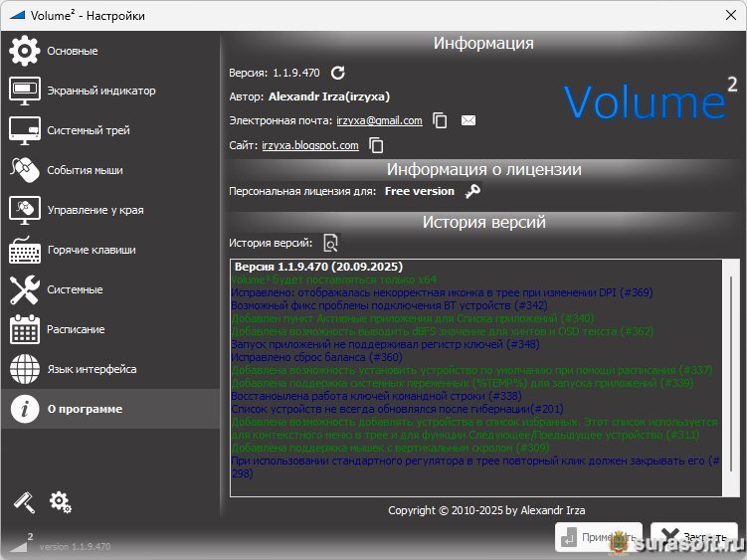This screenshot has height=560, width=747.
Task: Click changelog line ending with (#348)
Action: pos(385,344)
